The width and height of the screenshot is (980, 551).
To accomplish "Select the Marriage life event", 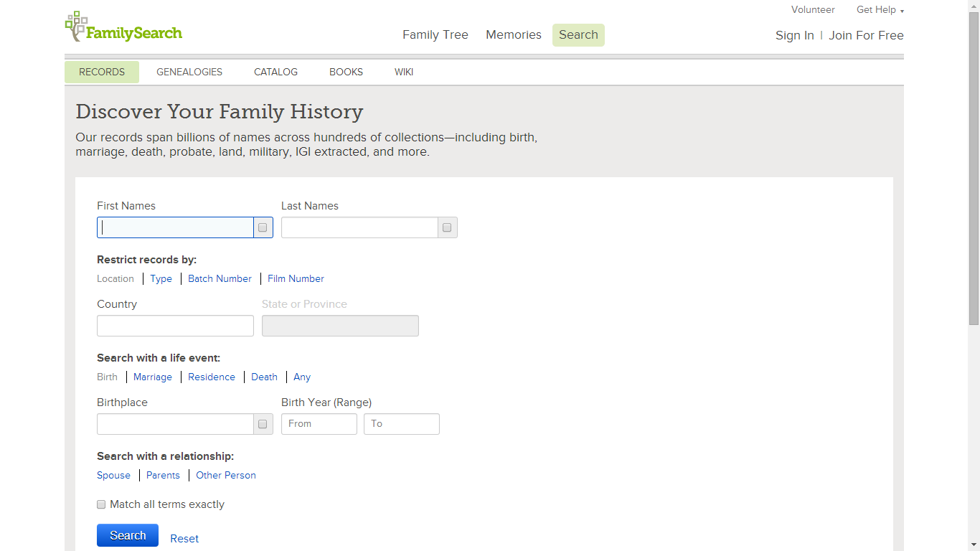I will click(x=153, y=377).
